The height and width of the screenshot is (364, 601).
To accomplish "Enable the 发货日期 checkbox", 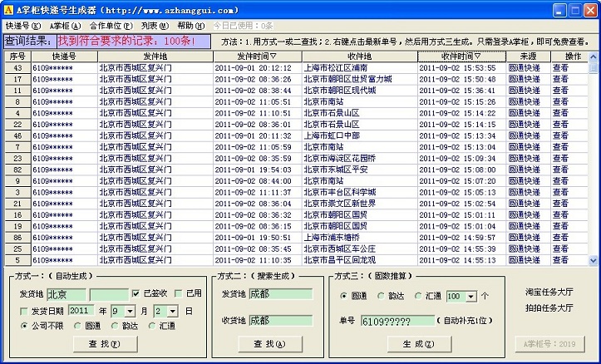I will [x=24, y=311].
